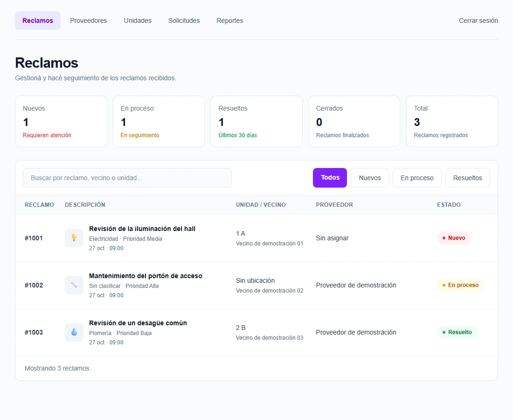Viewport: 513px width, 420px height.
Task: Click the wrench icon for claim #1002
Action: pos(74,285)
